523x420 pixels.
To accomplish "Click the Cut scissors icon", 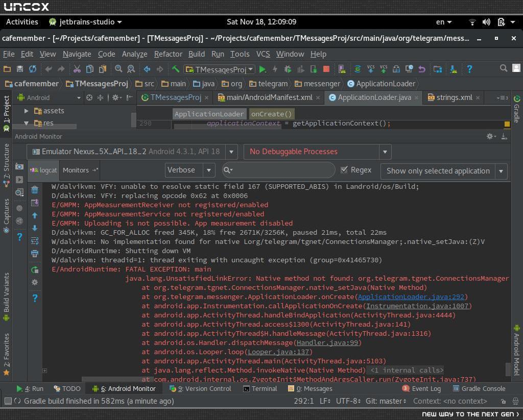I will pyautogui.click(x=77, y=69).
